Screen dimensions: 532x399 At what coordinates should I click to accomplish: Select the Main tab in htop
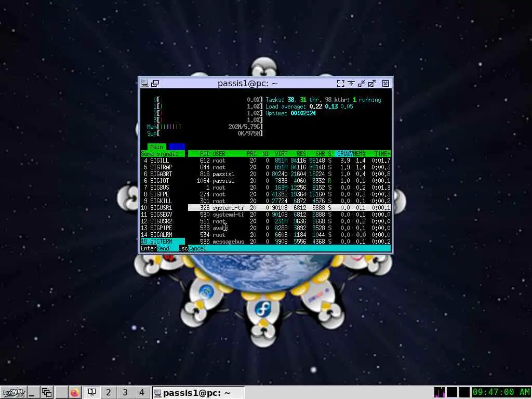[156, 147]
